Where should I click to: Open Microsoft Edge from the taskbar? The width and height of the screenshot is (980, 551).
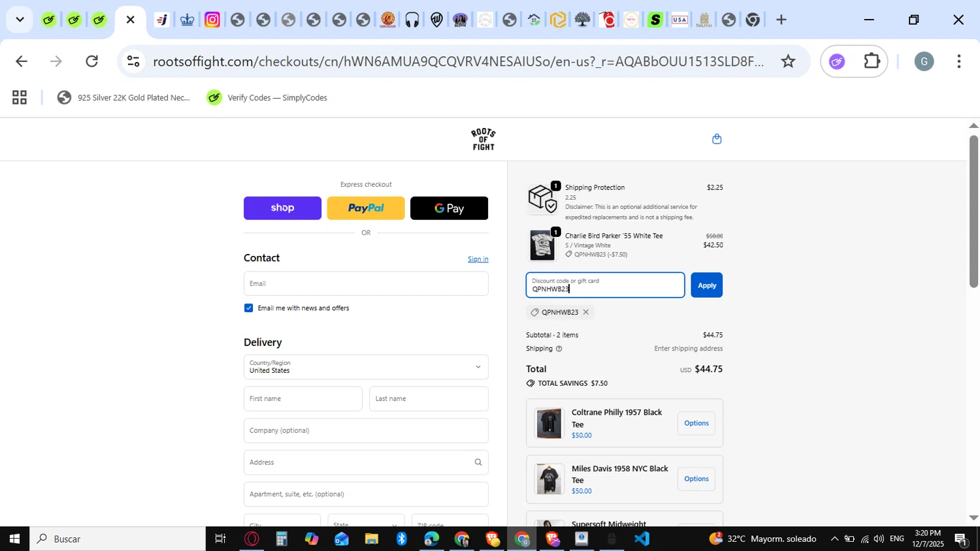(x=431, y=539)
